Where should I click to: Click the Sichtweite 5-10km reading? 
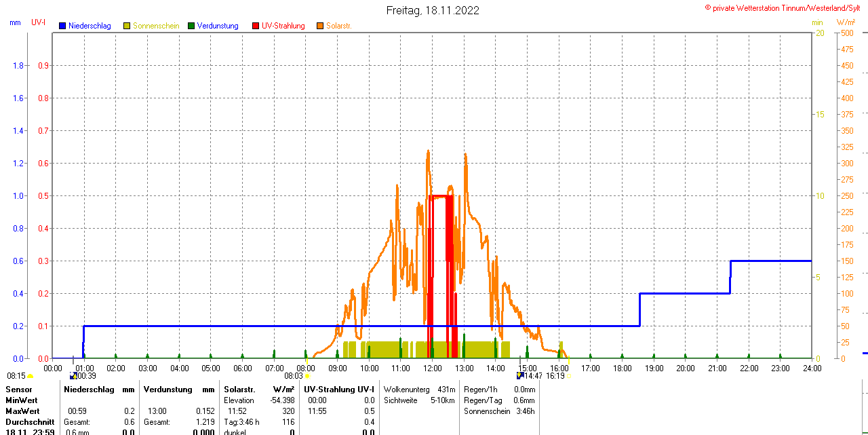(419, 400)
